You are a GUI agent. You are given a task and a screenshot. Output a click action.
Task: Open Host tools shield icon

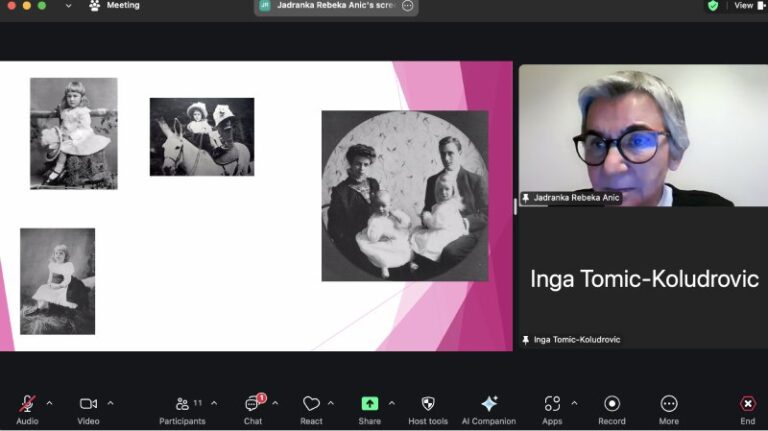pos(428,404)
